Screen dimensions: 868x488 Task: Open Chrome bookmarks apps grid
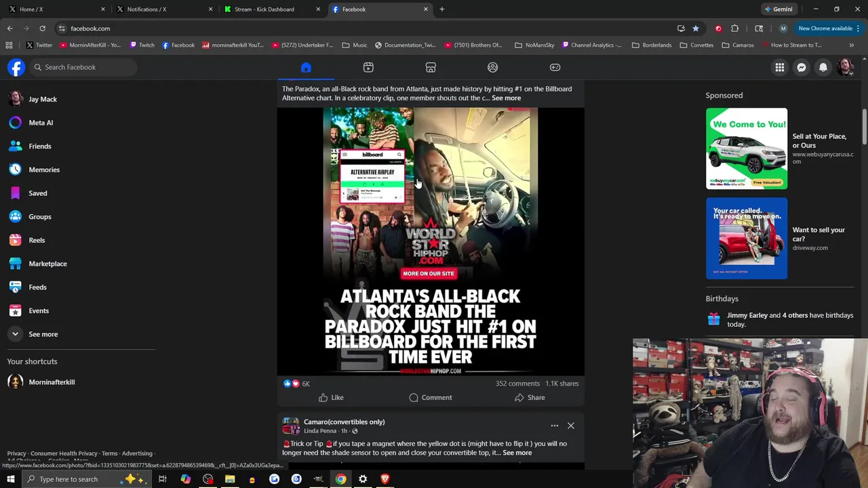9,45
